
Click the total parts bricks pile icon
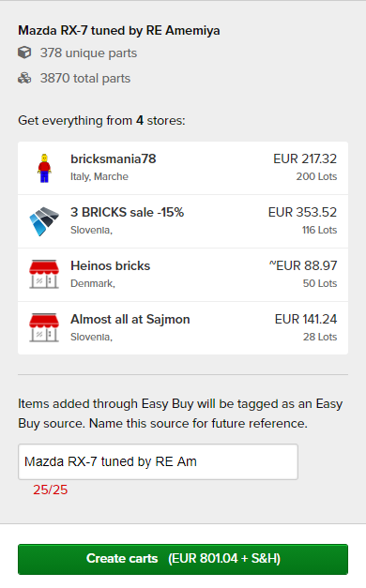point(24,78)
